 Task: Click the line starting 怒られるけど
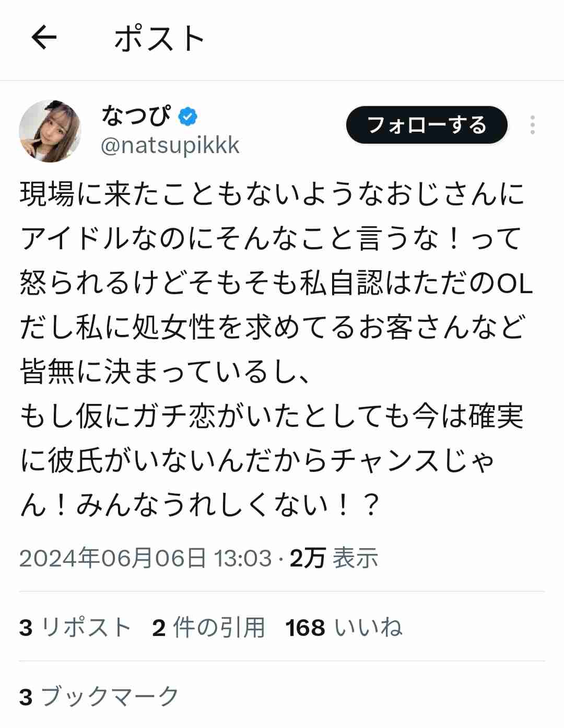click(x=276, y=283)
